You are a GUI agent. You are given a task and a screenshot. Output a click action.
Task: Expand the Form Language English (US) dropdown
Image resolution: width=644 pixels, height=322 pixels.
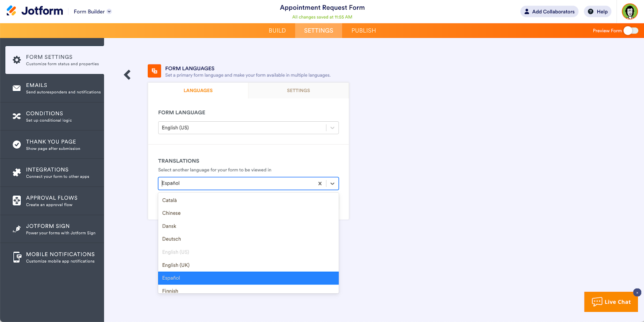248,128
